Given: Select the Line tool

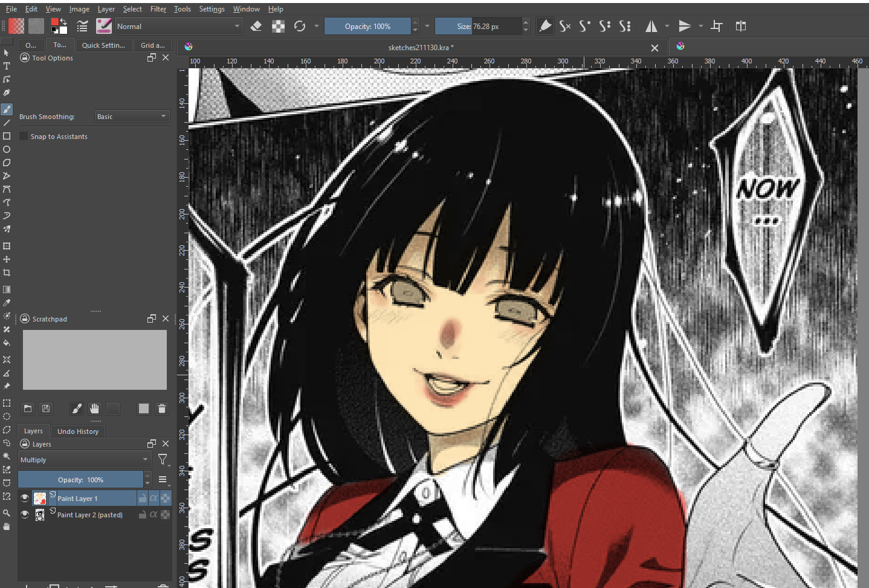Looking at the screenshot, I should click(7, 123).
